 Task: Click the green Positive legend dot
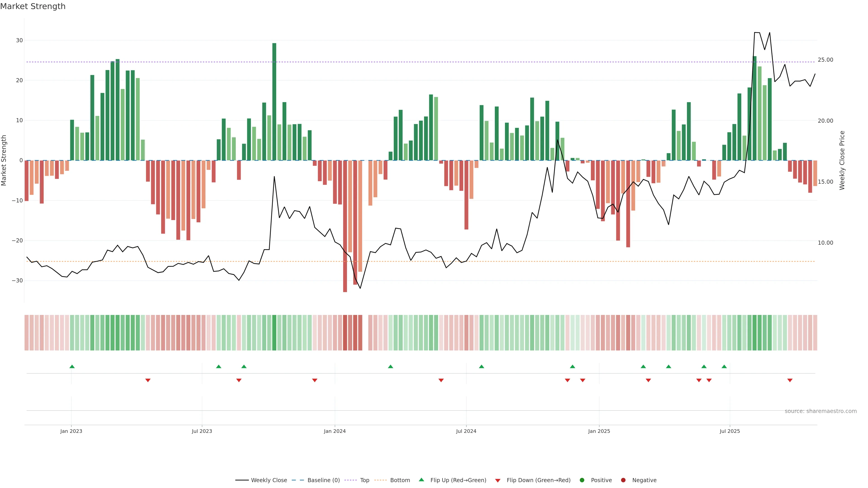click(x=582, y=480)
